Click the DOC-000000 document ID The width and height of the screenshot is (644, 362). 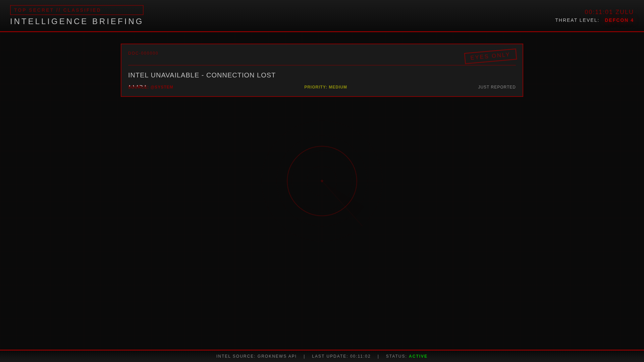click(x=143, y=53)
